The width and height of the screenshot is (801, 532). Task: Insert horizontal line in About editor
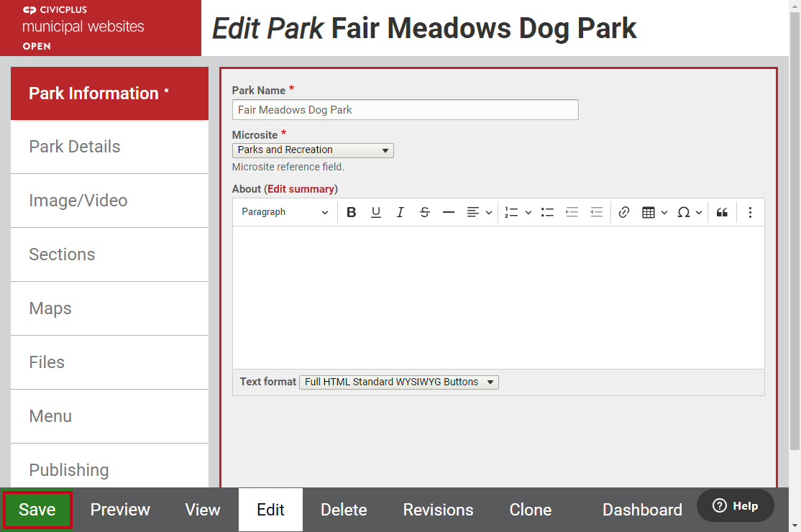pos(449,212)
